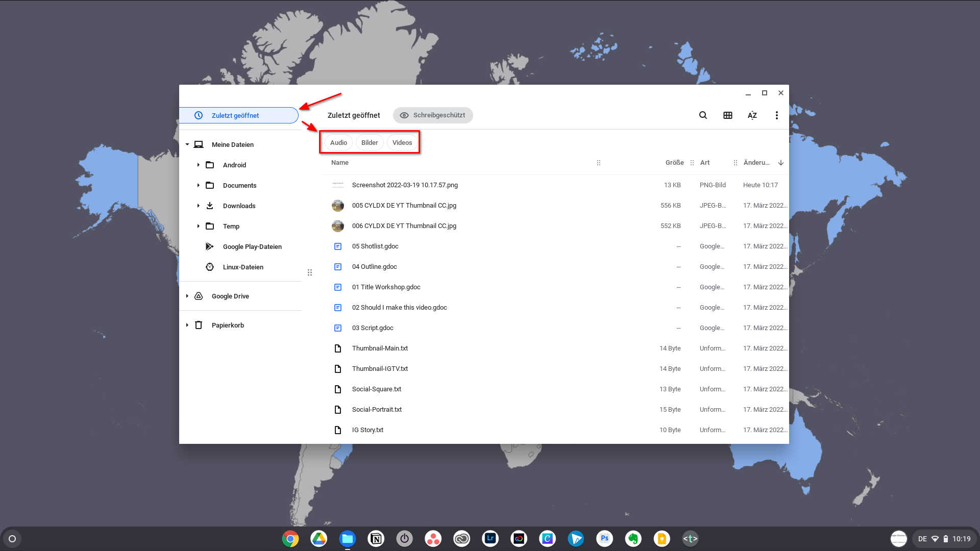Select 04 Outline.gdoc

click(555, 267)
